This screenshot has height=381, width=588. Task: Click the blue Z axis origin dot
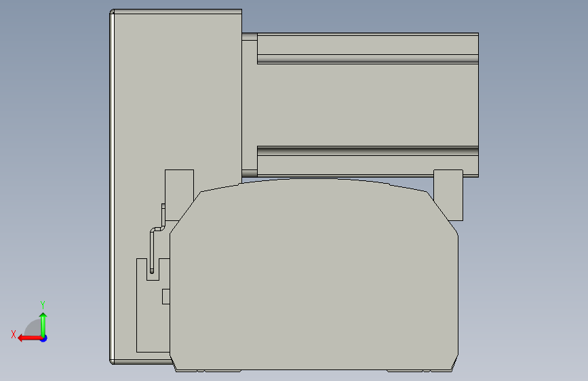44,338
